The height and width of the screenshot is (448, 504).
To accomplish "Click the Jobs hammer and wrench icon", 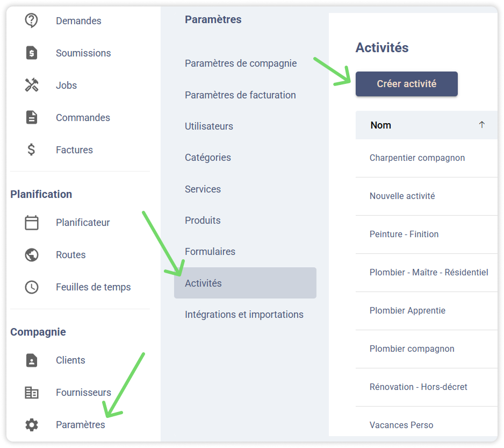I will (x=32, y=86).
